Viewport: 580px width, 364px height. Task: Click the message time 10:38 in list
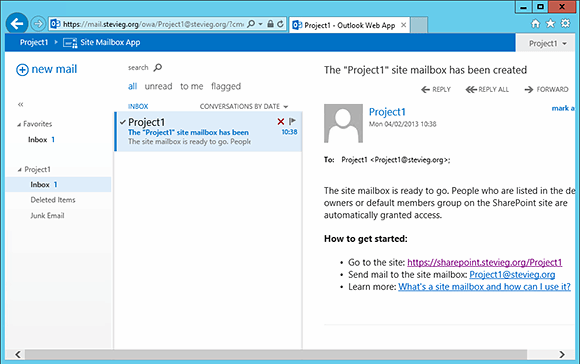(x=289, y=132)
